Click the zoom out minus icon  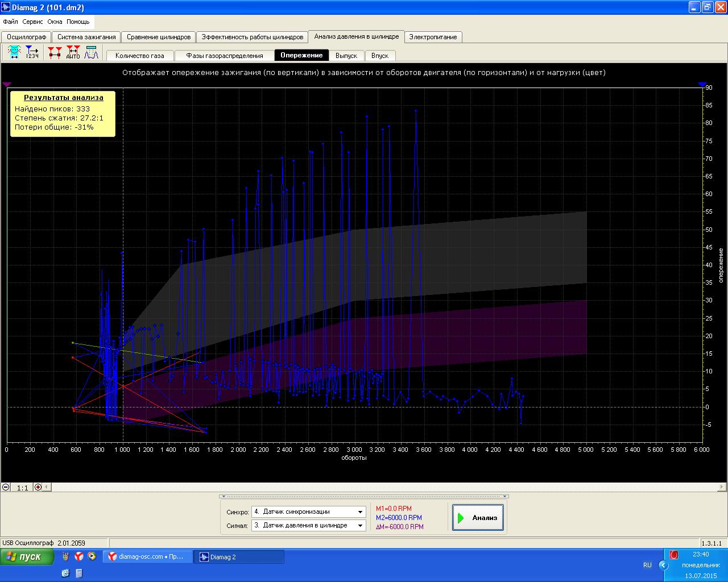(x=6, y=487)
